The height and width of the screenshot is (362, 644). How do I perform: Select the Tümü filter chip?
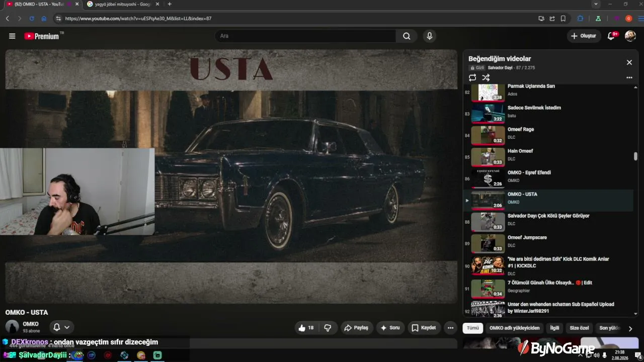click(473, 328)
